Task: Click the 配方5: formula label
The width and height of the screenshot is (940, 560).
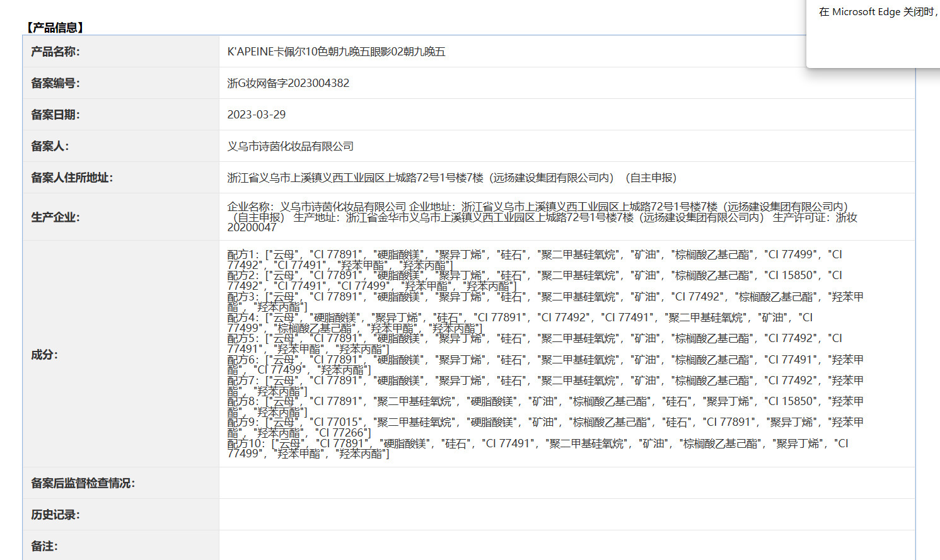Action: (245, 338)
